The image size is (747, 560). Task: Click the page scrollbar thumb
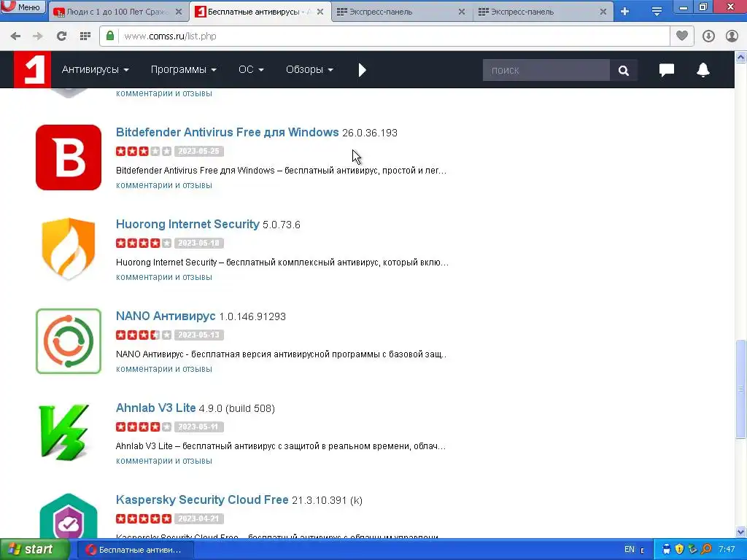[x=741, y=389]
